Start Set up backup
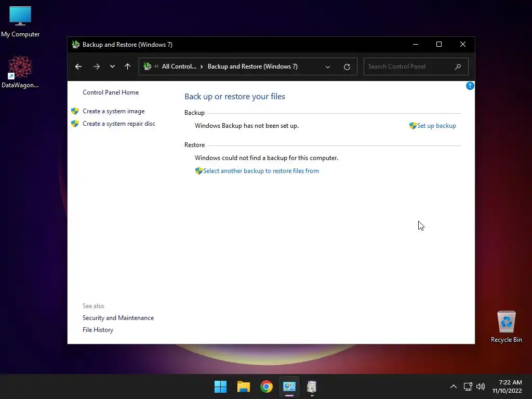Image resolution: width=532 pixels, height=399 pixels. 436,126
